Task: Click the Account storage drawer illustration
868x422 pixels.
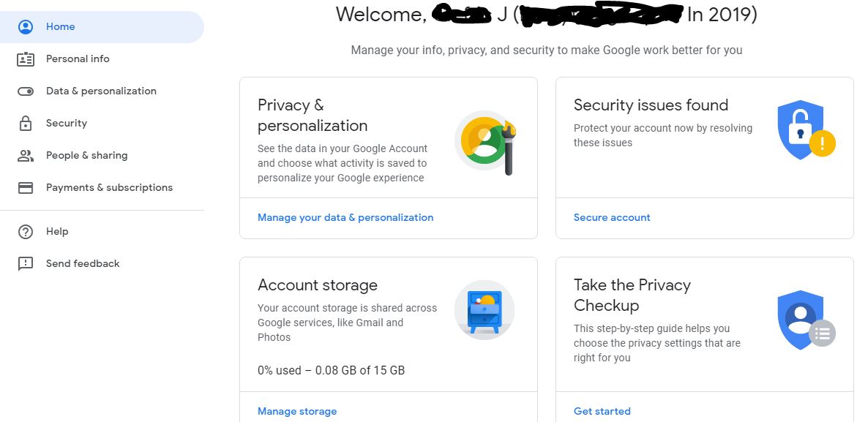Action: [484, 311]
